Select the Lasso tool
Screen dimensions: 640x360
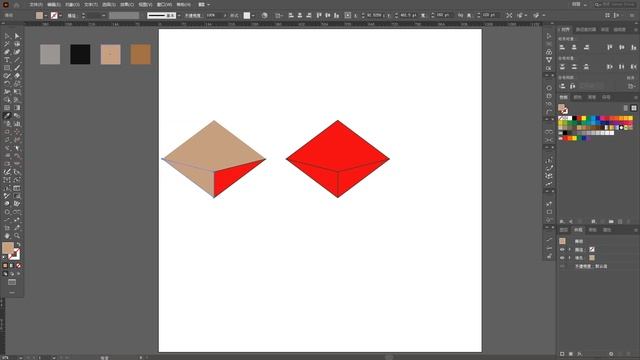coord(17,44)
